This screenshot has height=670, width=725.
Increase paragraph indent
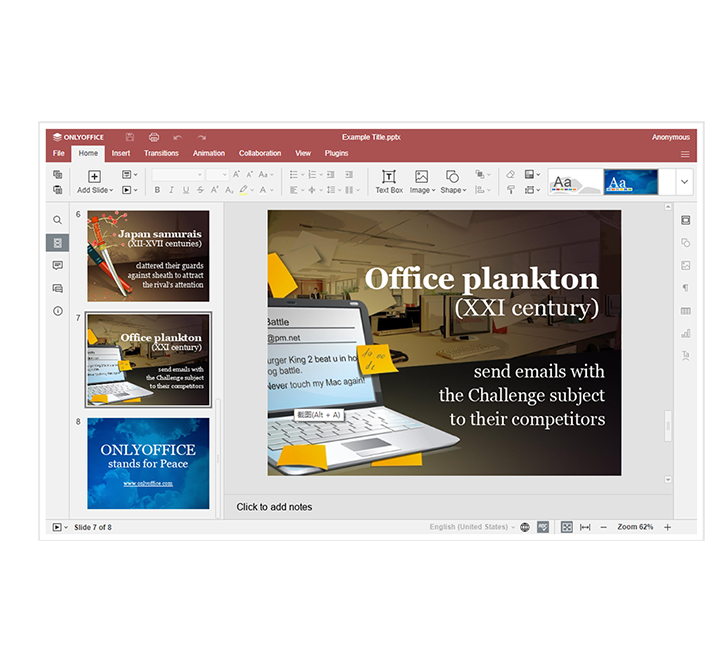tap(349, 174)
